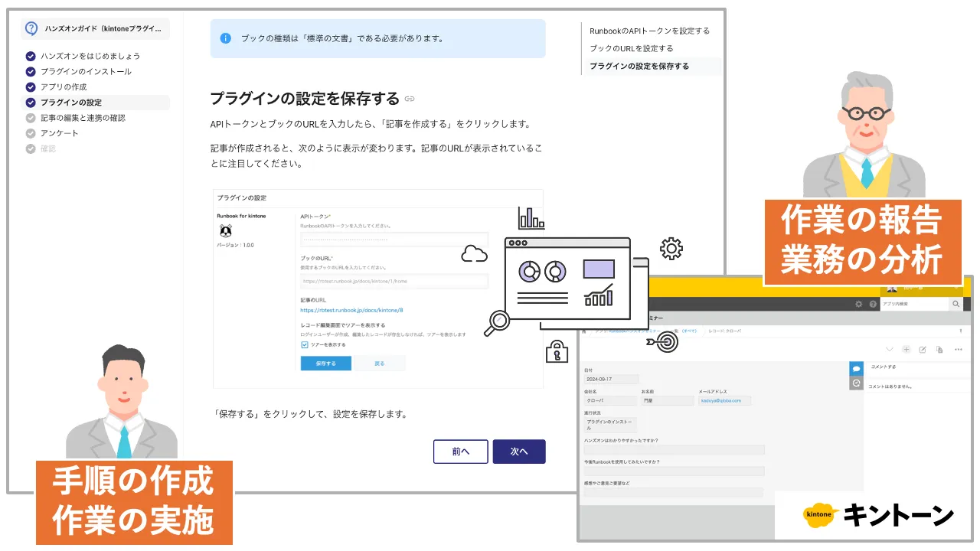Click the バージョン：1.0.0 text
The image size is (980, 551).
click(x=236, y=245)
